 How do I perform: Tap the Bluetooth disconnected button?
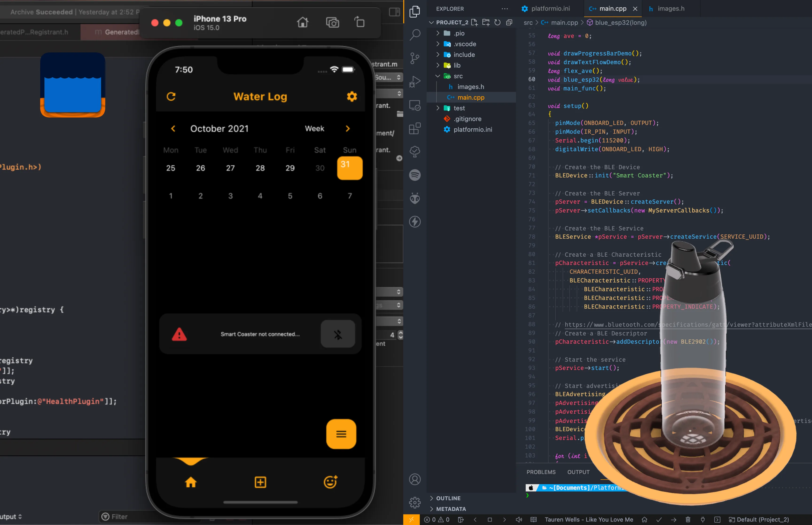pos(338,334)
